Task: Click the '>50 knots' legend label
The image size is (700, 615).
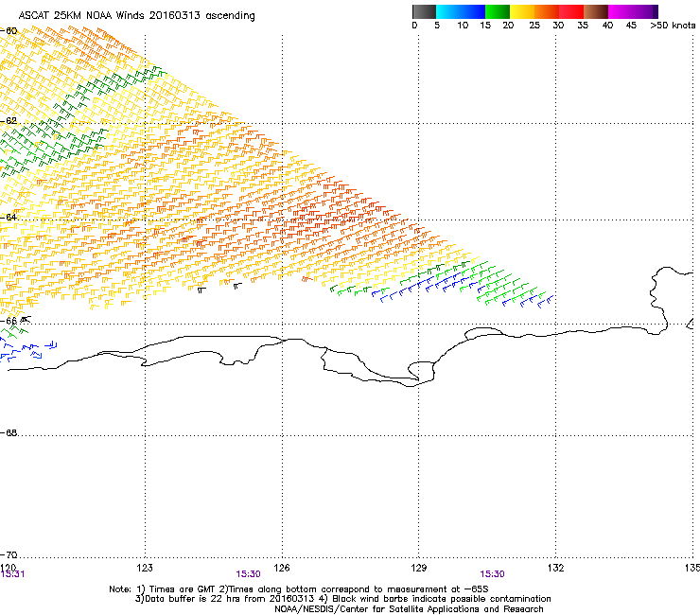Action: click(673, 26)
